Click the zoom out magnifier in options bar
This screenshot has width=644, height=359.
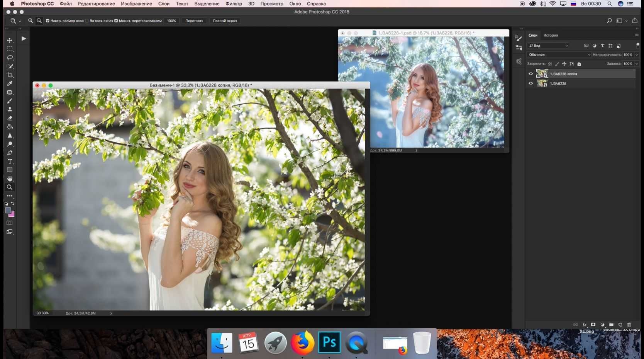(x=39, y=21)
